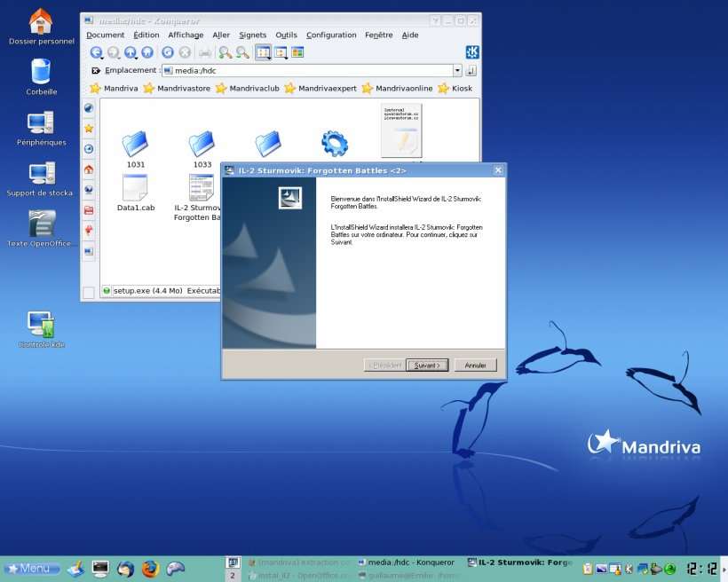Image resolution: width=728 pixels, height=582 pixels.
Task: Select the 1033 folder
Action: click(202, 148)
